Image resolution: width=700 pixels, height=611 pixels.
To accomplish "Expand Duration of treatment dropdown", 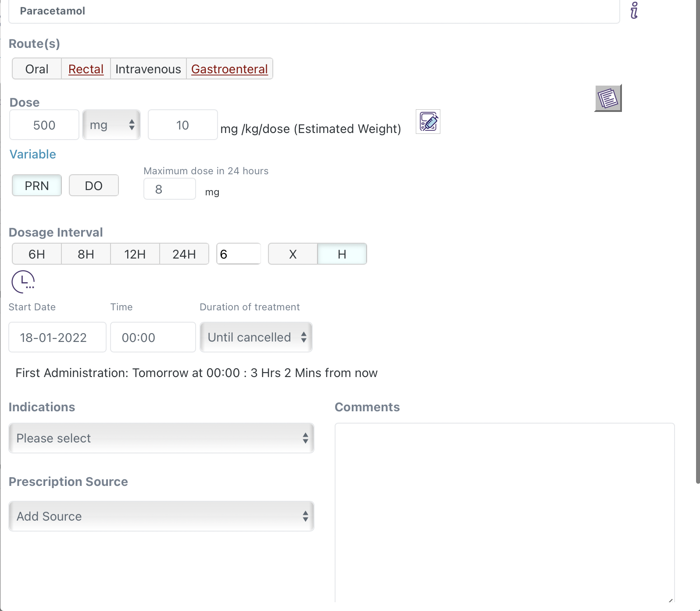I will (256, 337).
